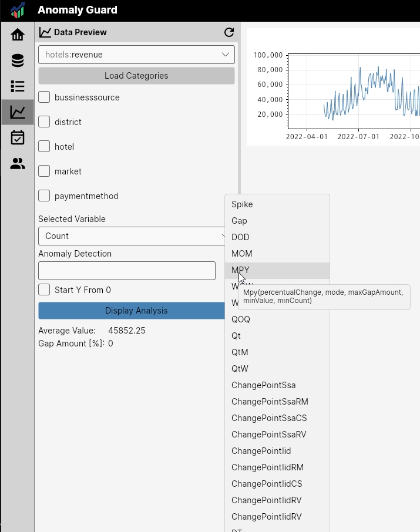Click the Gap Amount [%] value
This screenshot has width=420, height=532.
(x=110, y=344)
